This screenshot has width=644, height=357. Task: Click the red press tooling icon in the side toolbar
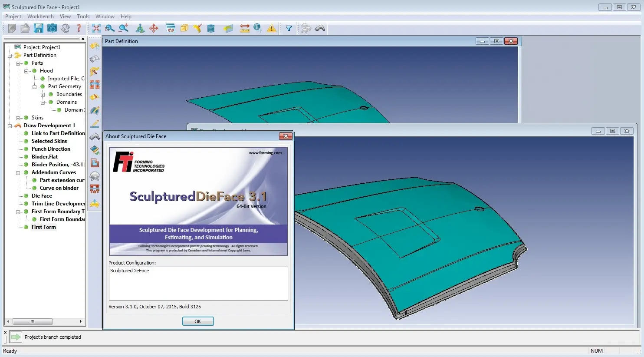coord(95,189)
